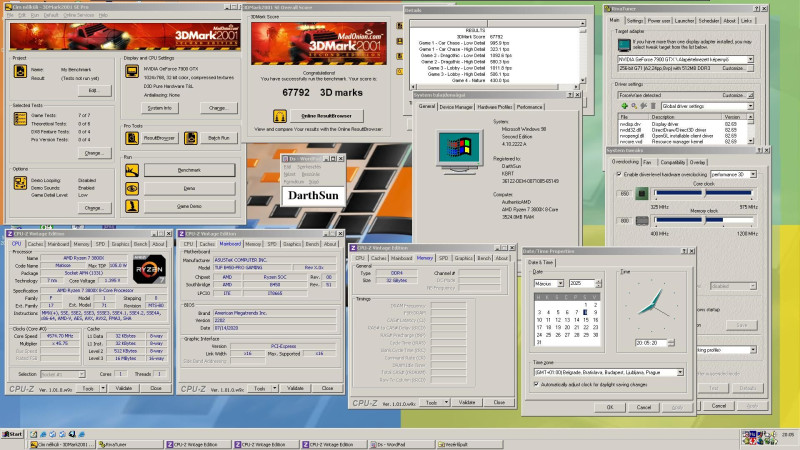800x450 pixels.
Task: Open the Start menu
Action: coord(13,434)
